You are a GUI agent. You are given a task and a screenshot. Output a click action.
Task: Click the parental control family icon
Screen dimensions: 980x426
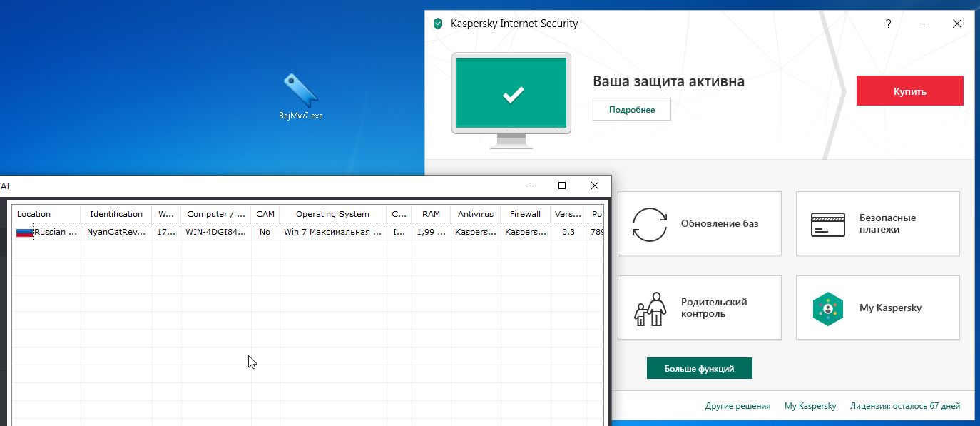(650, 308)
